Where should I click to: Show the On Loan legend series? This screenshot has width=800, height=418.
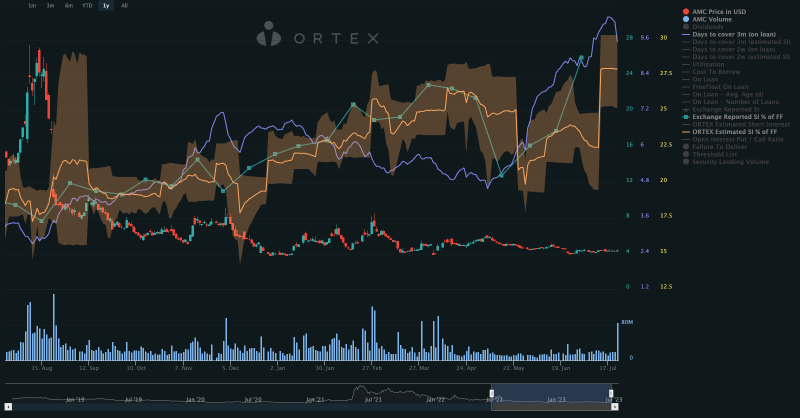700,79
